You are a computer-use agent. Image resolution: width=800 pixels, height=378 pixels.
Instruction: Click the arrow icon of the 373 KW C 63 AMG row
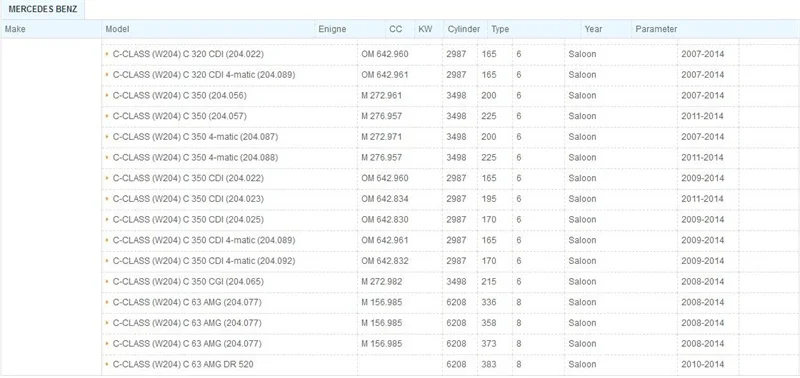107,343
